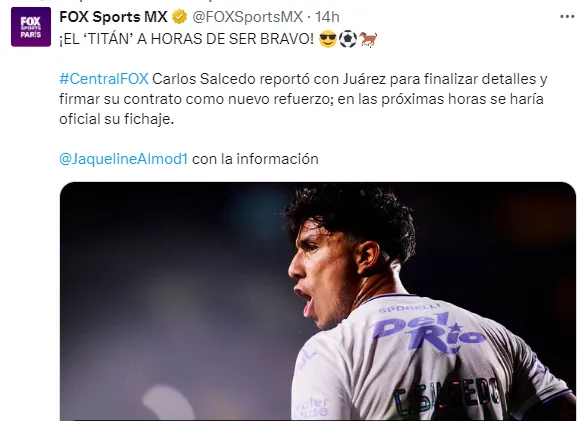
Task: Click the Del Río sponsor logo on jersey
Action: coord(427,332)
